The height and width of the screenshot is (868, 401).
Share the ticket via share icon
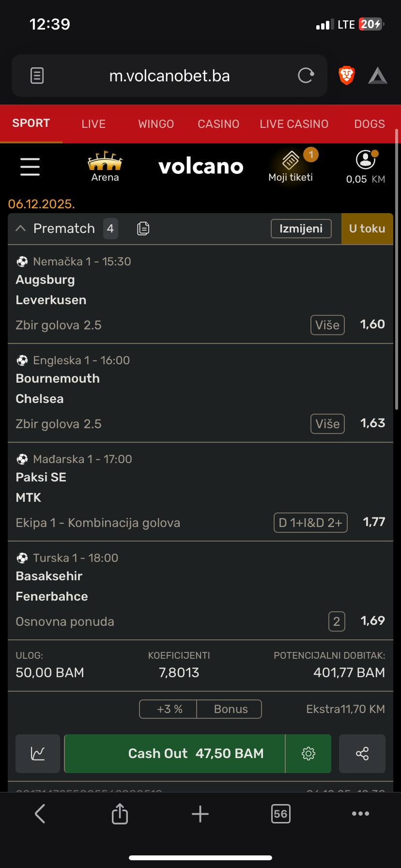[362, 754]
